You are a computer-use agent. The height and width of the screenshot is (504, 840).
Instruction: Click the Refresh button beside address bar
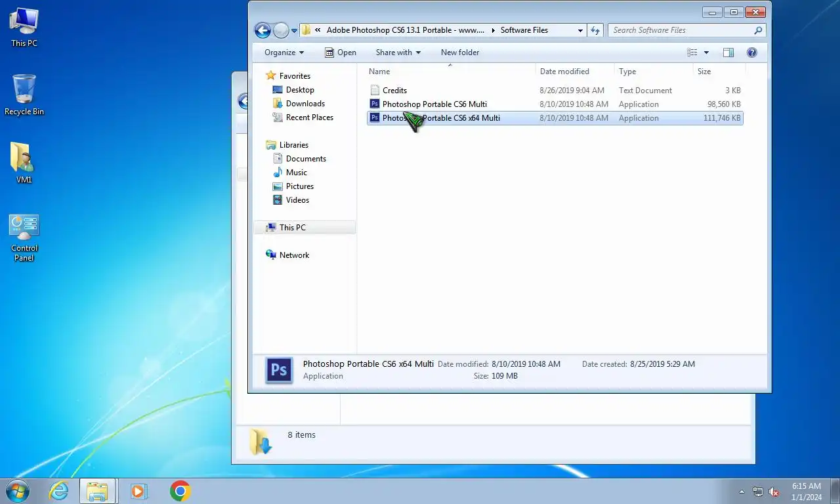(x=595, y=30)
